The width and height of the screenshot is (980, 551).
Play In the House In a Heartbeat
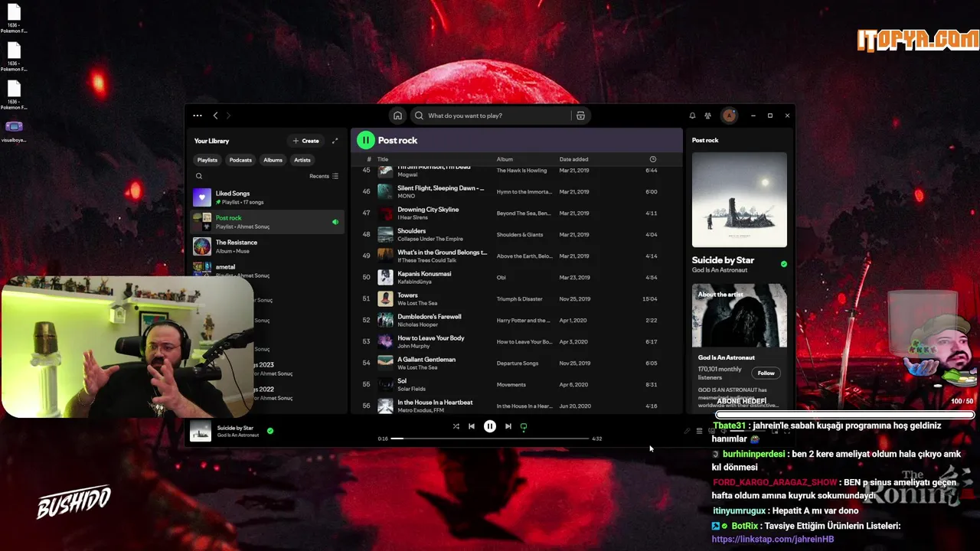[517, 406]
